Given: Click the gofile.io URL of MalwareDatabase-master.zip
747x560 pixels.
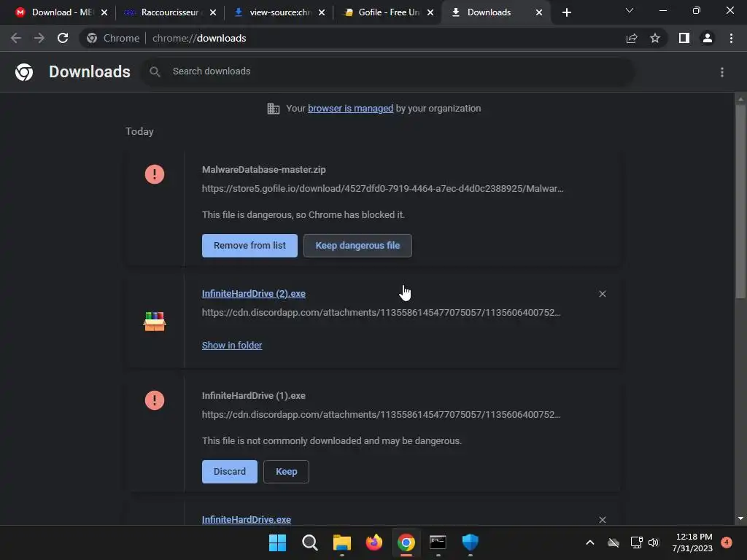Looking at the screenshot, I should 382,189.
